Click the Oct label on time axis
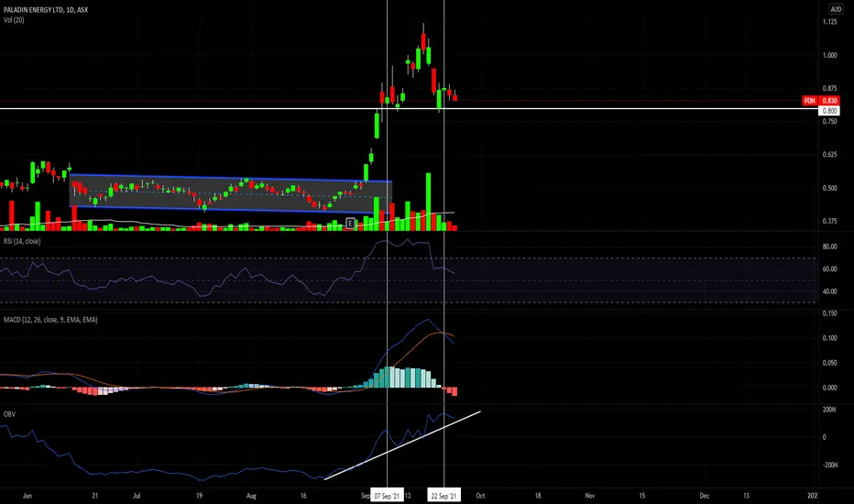Image resolution: width=854 pixels, height=504 pixels. point(480,496)
